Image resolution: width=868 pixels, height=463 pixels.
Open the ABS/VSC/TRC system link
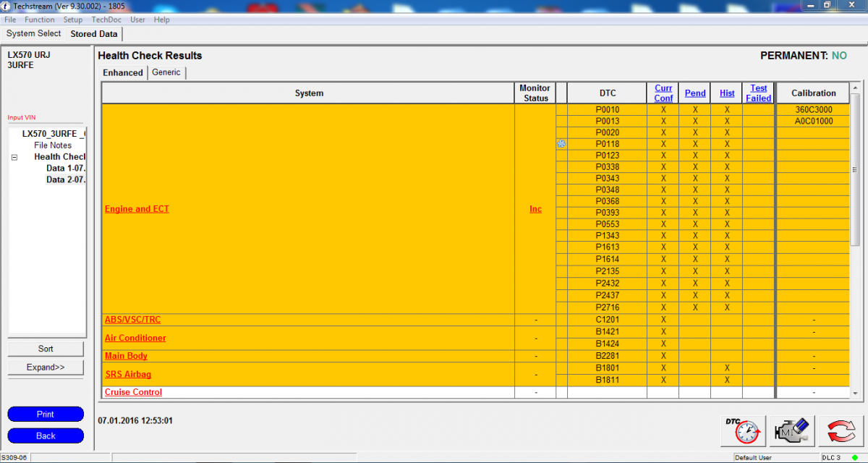[x=132, y=320]
